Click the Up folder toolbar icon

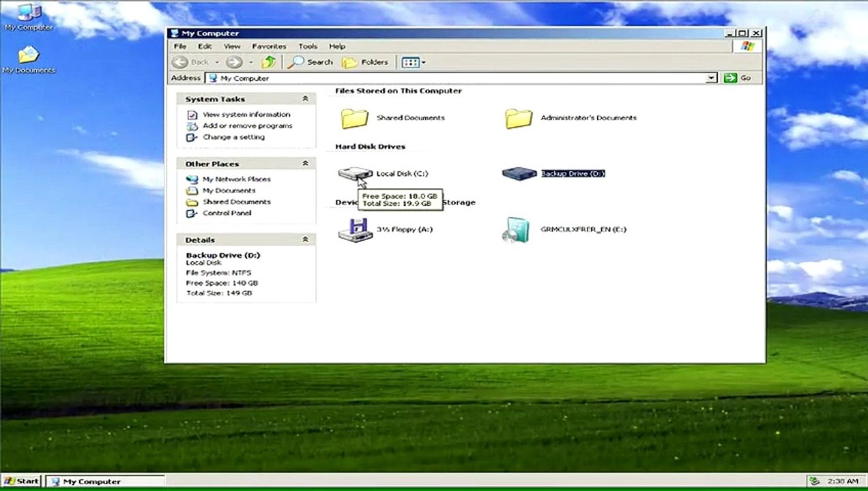[x=269, y=62]
